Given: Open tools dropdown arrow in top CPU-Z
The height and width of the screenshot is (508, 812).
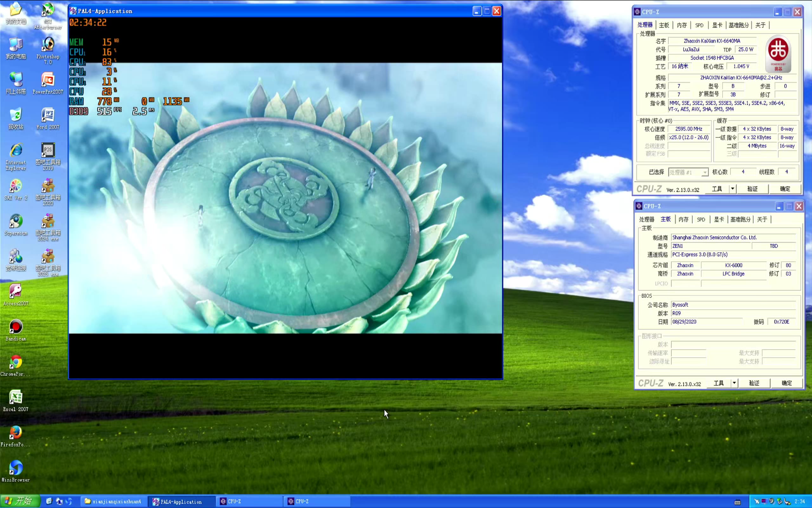Looking at the screenshot, I should tap(732, 189).
